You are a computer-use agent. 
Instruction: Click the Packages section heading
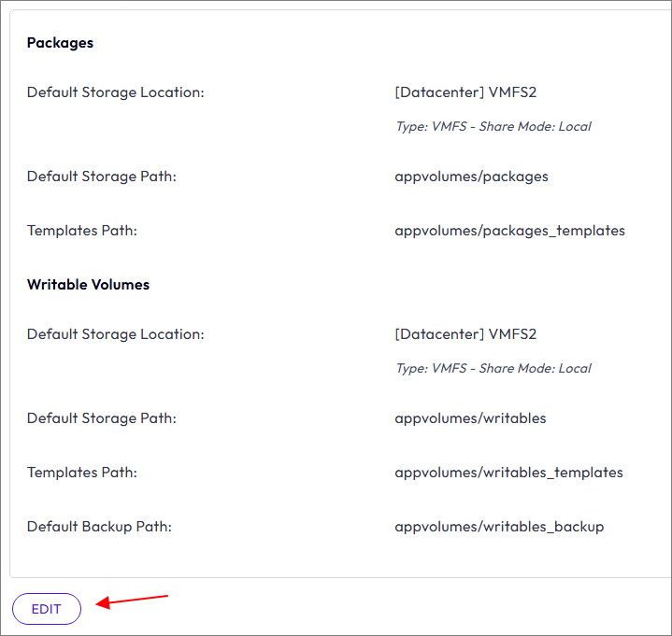tap(60, 43)
